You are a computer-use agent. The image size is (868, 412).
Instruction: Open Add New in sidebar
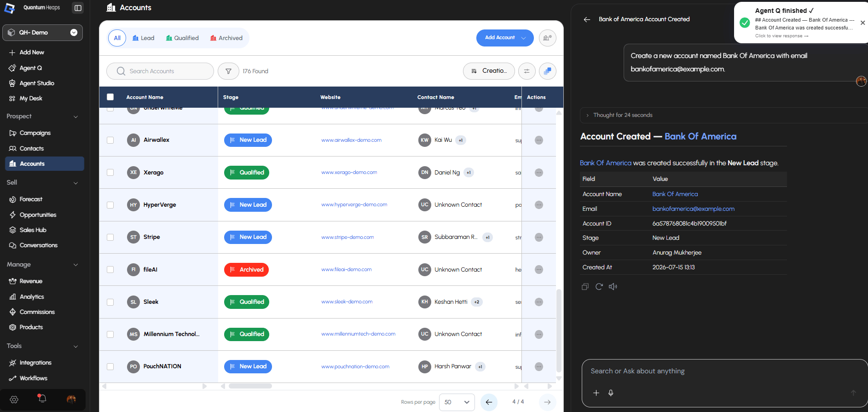point(32,52)
